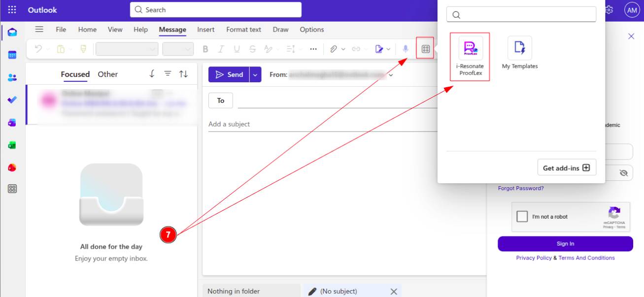
Task: Click the attach file paperclip icon
Action: 333,49
